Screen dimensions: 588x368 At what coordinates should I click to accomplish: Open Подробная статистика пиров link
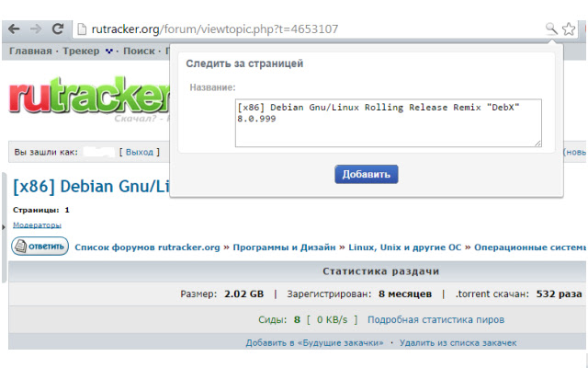click(x=435, y=319)
